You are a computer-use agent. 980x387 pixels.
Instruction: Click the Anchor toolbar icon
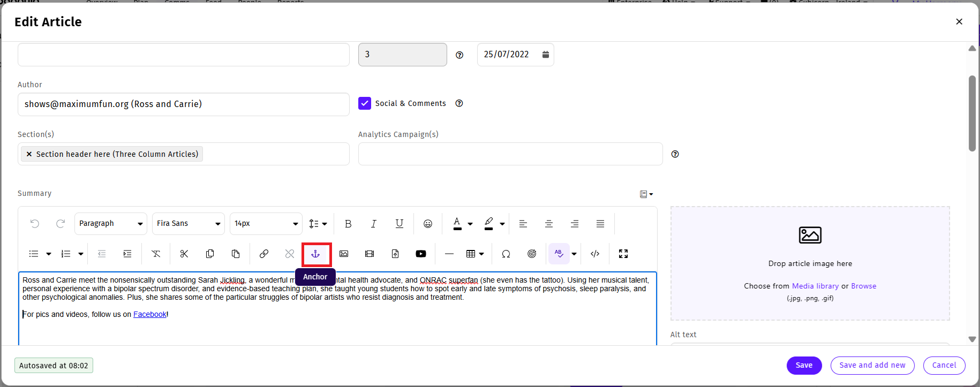pyautogui.click(x=316, y=254)
